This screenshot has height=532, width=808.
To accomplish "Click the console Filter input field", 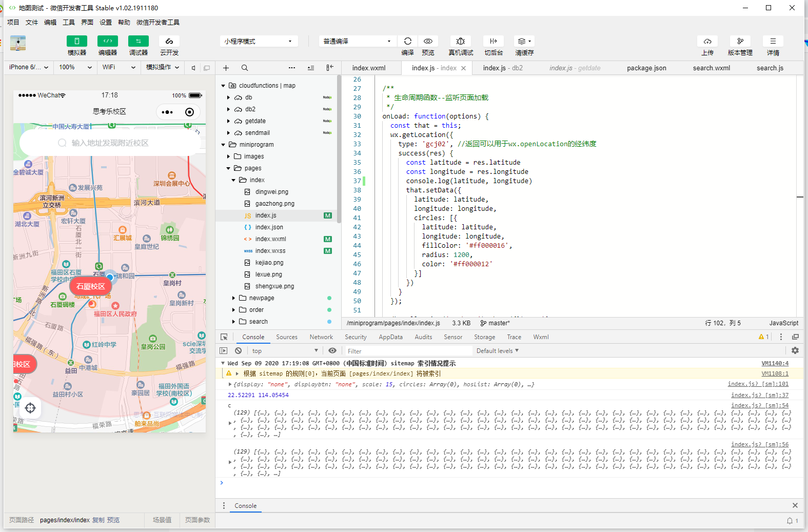I will (408, 351).
